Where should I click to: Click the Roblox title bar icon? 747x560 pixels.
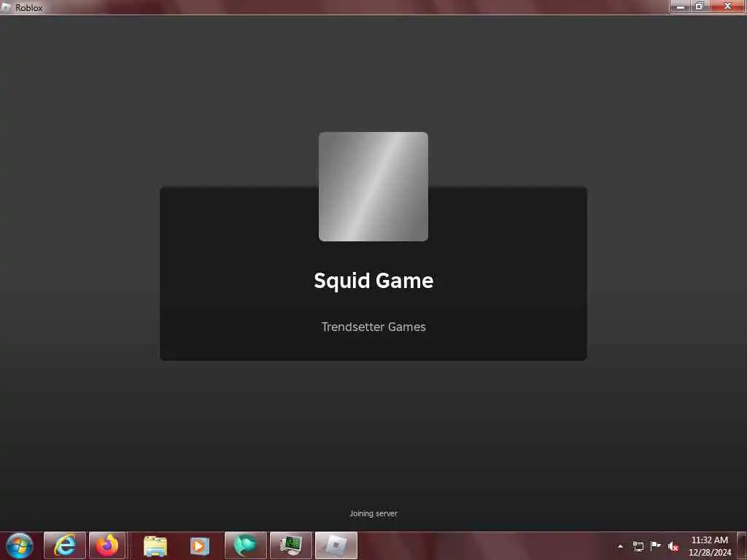point(6,7)
